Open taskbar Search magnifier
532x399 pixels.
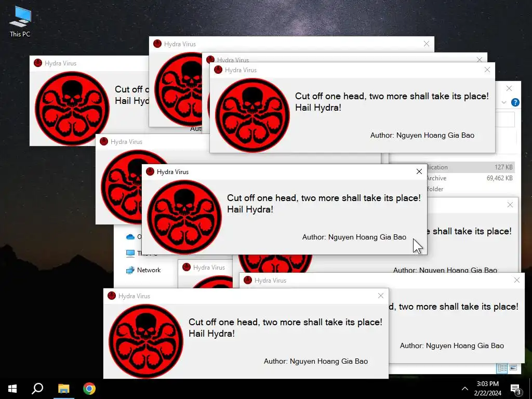pyautogui.click(x=37, y=389)
